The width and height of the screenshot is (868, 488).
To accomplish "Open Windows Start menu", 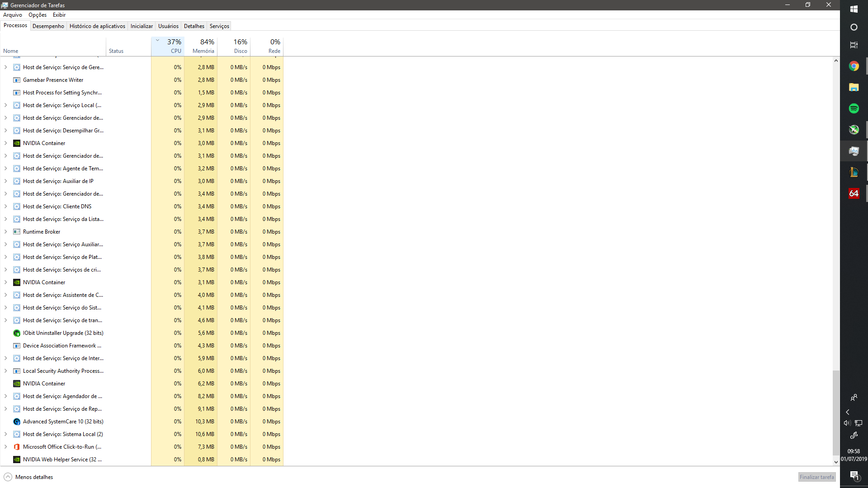I will coord(854,9).
